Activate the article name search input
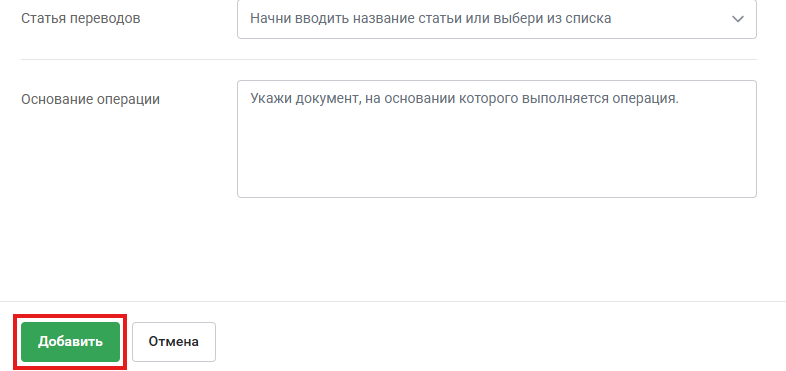Screen dimensions: 786x371 click(x=497, y=19)
